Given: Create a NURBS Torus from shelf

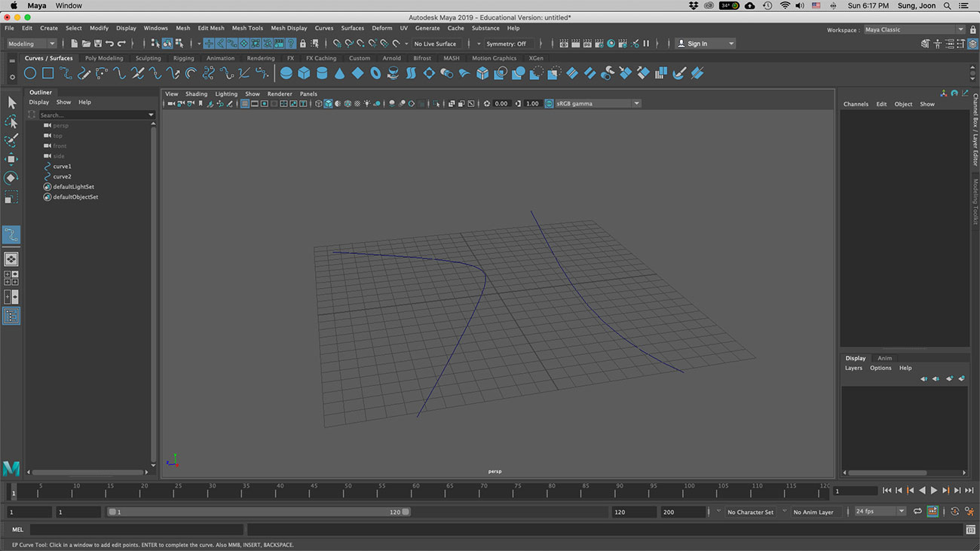Looking at the screenshot, I should (x=375, y=73).
